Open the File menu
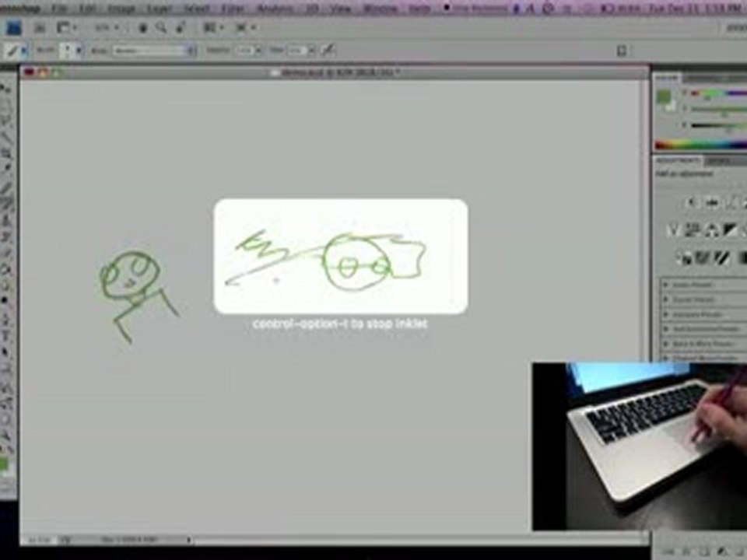747x560 pixels. (x=59, y=9)
